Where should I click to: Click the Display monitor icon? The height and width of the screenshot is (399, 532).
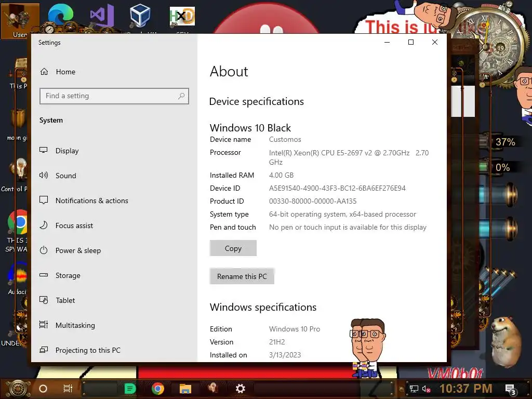click(x=44, y=150)
